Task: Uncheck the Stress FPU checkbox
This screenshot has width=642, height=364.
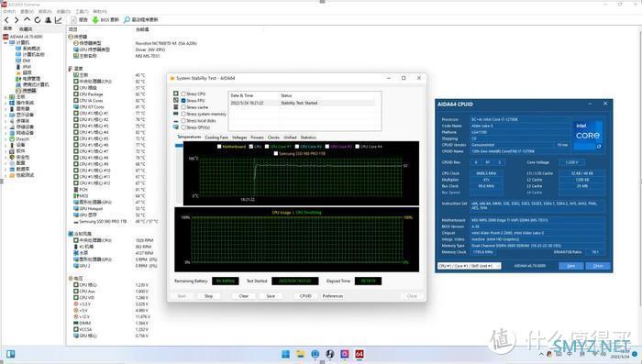Action: tap(183, 100)
